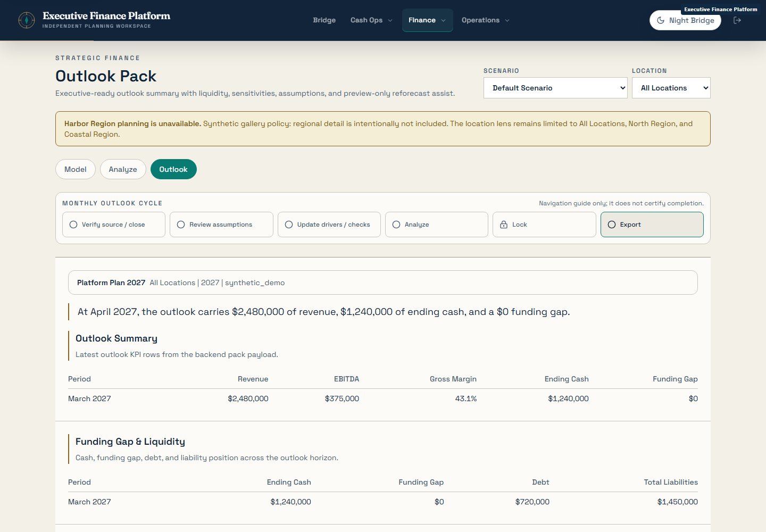
Task: Go to the Export cycle step
Action: tap(652, 225)
